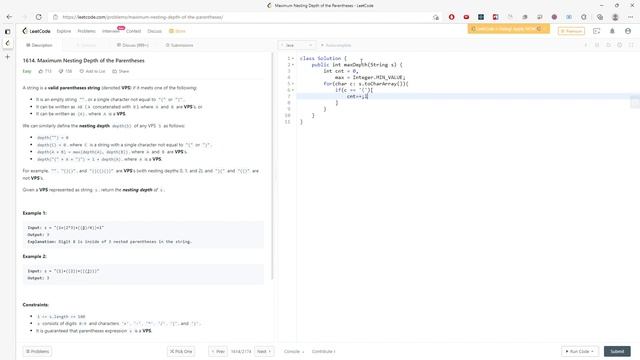Open LeetCode user account avatar
640x360 pixels.
628,31
